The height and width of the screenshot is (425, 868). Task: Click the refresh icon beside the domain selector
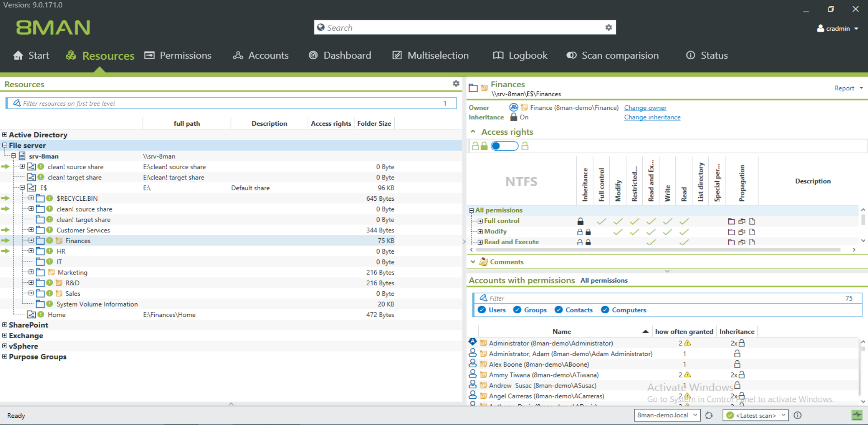(709, 415)
